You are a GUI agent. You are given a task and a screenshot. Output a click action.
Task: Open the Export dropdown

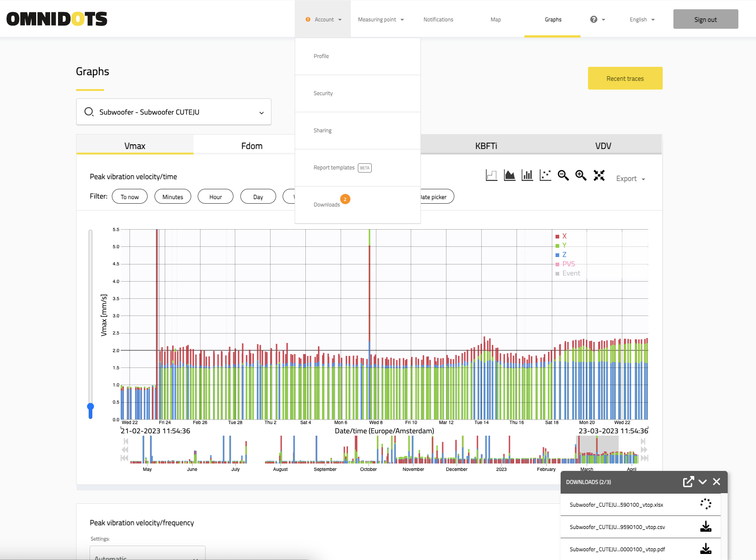(x=630, y=179)
